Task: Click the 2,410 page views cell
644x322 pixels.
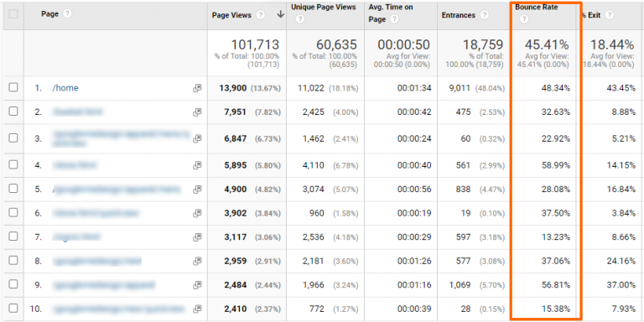Action: [236, 308]
